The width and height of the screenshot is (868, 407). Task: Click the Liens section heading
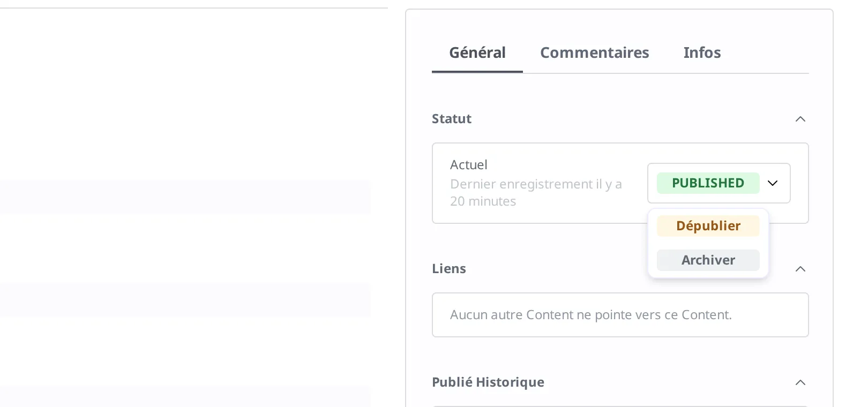449,269
